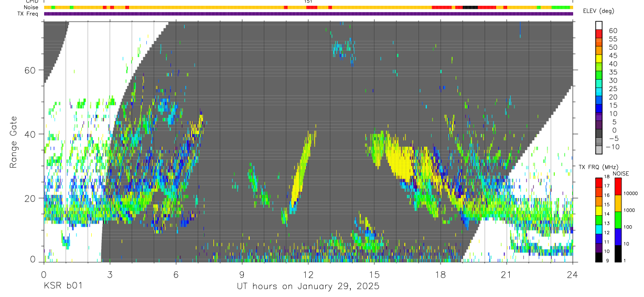The image size is (644, 297).
Task: Click the 'UT hours on January 29, 2025' title
Action: coord(308,287)
